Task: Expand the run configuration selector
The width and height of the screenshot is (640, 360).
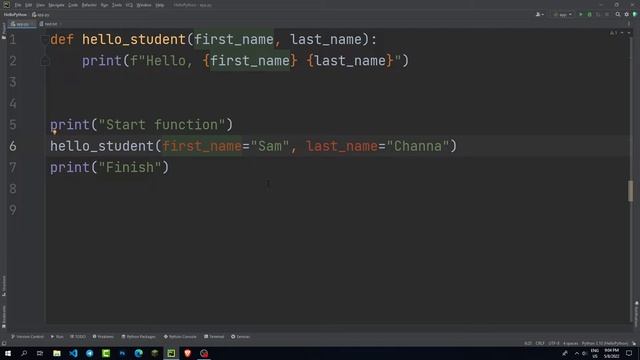Action: 563,15
